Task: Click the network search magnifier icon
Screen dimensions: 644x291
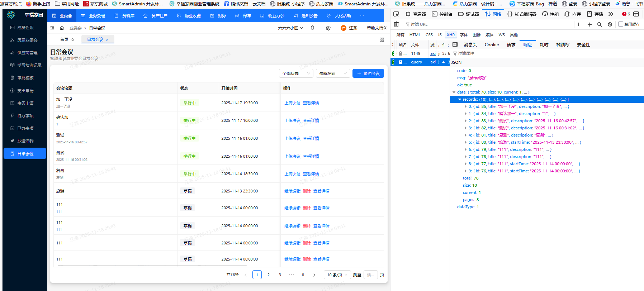Action: tap(600, 24)
